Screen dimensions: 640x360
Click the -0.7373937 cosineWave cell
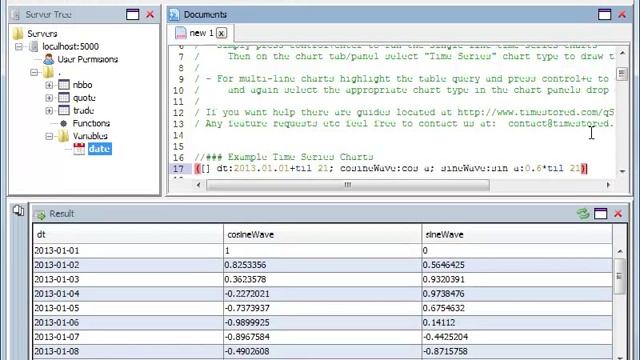(322, 308)
